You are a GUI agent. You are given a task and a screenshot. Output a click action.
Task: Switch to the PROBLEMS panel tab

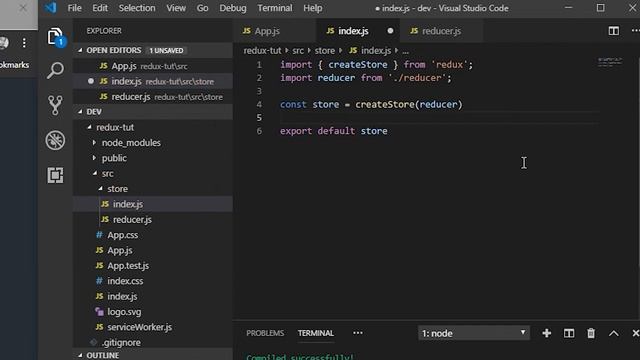[265, 333]
